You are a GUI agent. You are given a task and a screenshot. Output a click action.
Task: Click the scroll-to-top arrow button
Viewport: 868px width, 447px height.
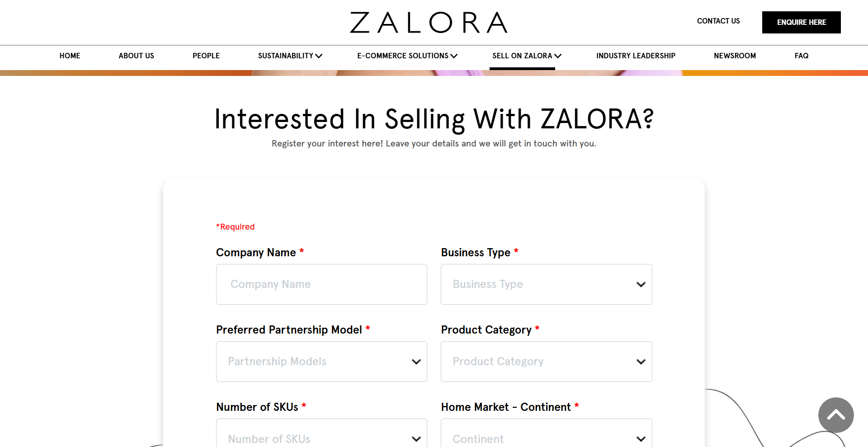click(835, 415)
